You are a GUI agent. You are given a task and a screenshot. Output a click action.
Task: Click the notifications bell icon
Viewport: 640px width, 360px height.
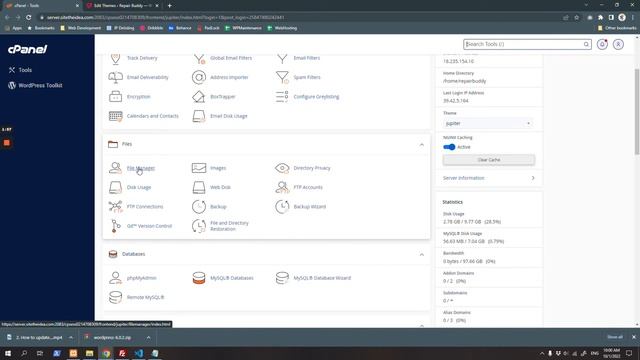[x=602, y=44]
